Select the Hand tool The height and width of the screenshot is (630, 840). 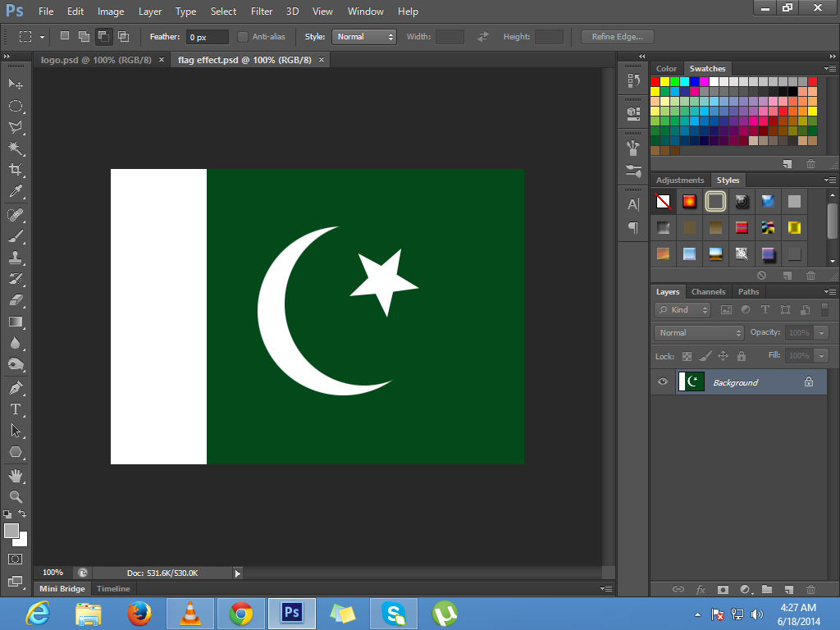16,475
